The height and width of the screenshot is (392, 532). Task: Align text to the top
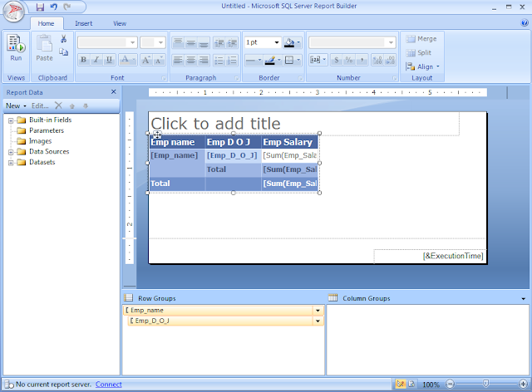[178, 42]
